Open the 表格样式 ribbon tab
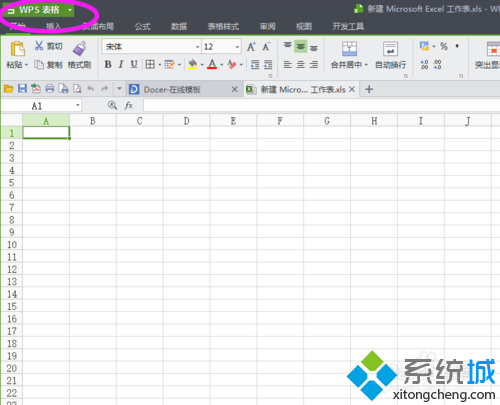The width and height of the screenshot is (500, 405). [223, 26]
